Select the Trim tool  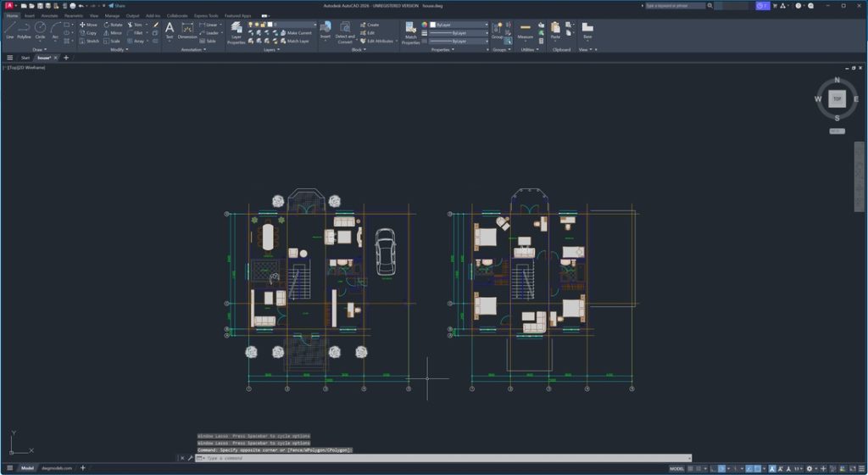pyautogui.click(x=135, y=25)
